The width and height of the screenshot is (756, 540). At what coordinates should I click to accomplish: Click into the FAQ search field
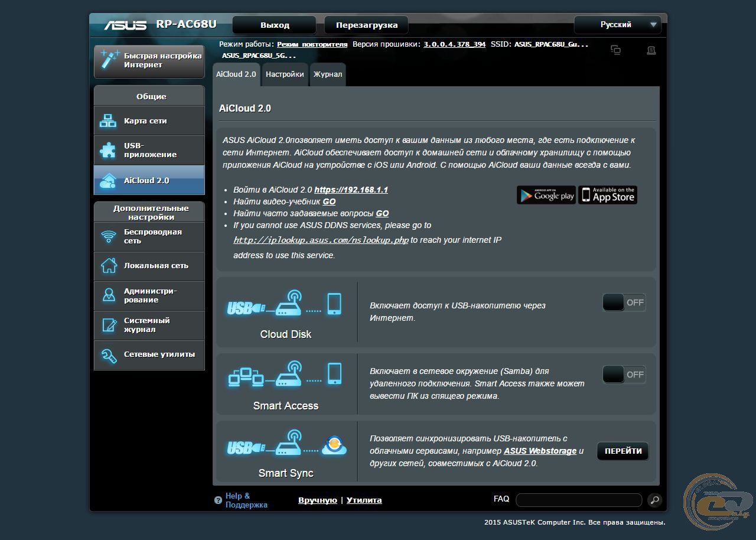click(579, 500)
